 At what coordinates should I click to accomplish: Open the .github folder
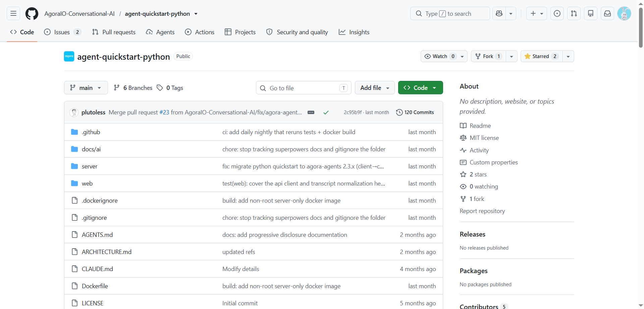(91, 132)
